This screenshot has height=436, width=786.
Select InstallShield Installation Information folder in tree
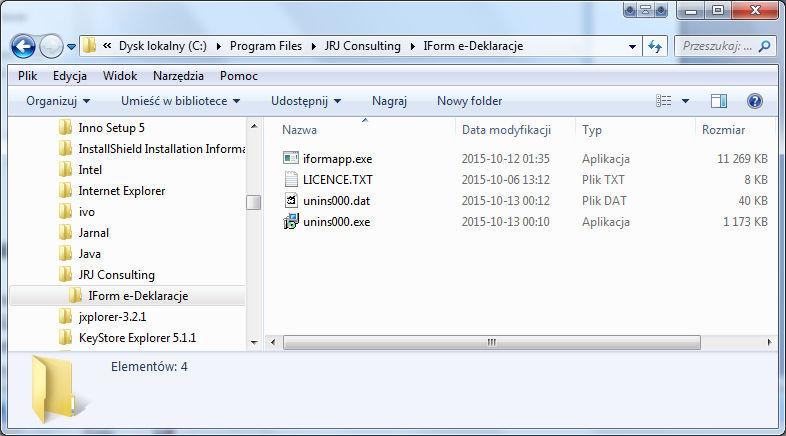(162, 149)
